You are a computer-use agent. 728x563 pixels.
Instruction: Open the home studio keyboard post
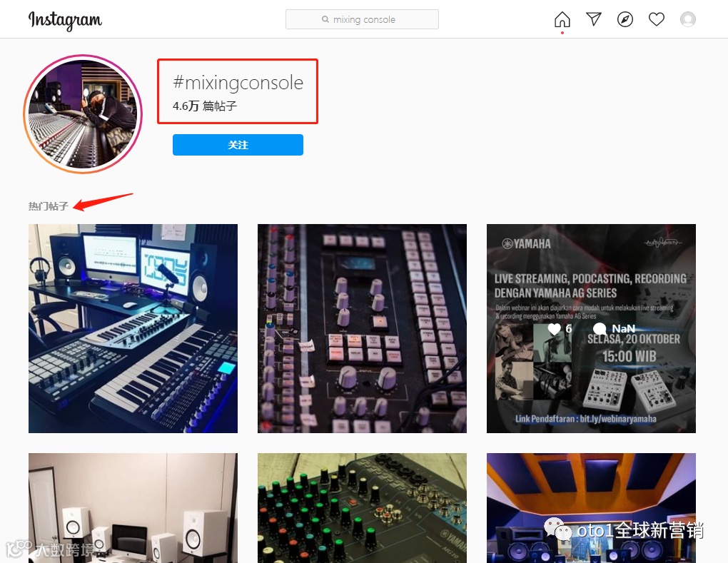[133, 329]
